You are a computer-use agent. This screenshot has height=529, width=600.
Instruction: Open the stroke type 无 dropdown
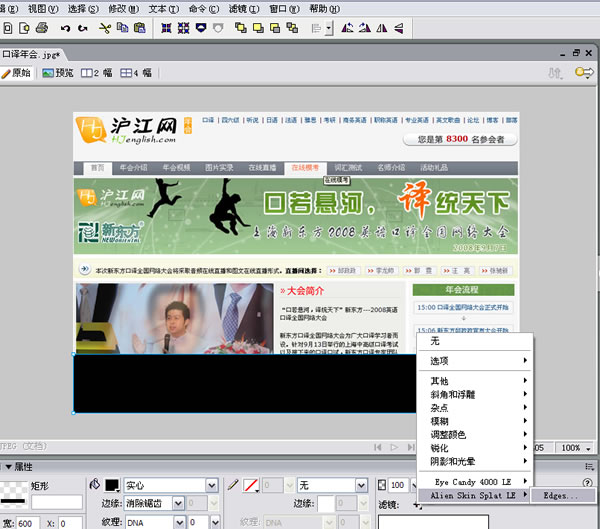point(361,485)
